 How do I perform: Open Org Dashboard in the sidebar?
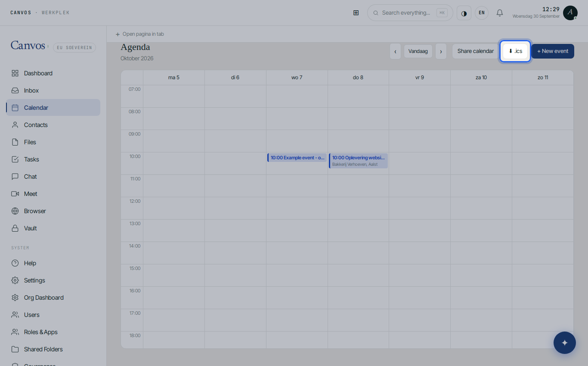point(53,298)
